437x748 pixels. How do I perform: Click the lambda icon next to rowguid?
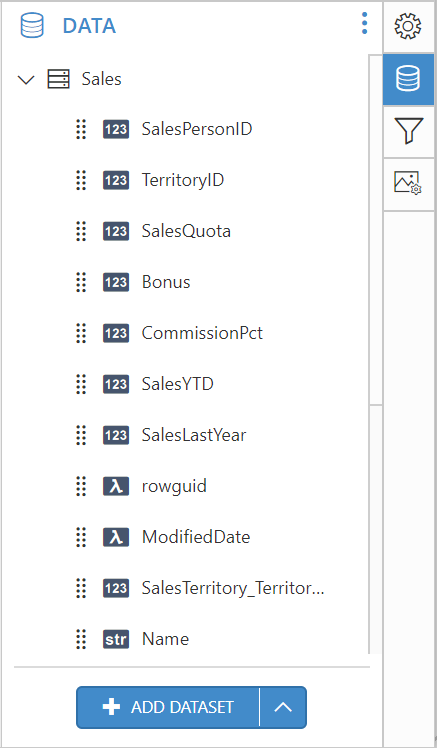click(116, 487)
